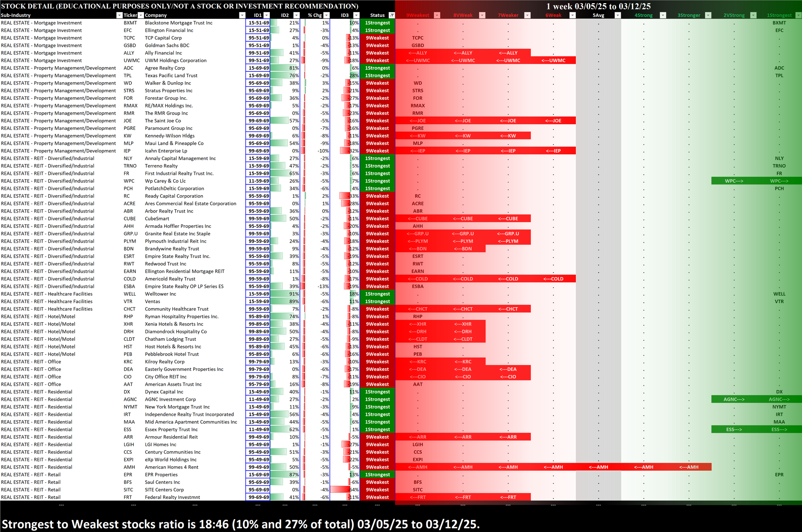This screenshot has height=532, width=802.
Task: Open the Ticker column filter arrow
Action: click(141, 15)
